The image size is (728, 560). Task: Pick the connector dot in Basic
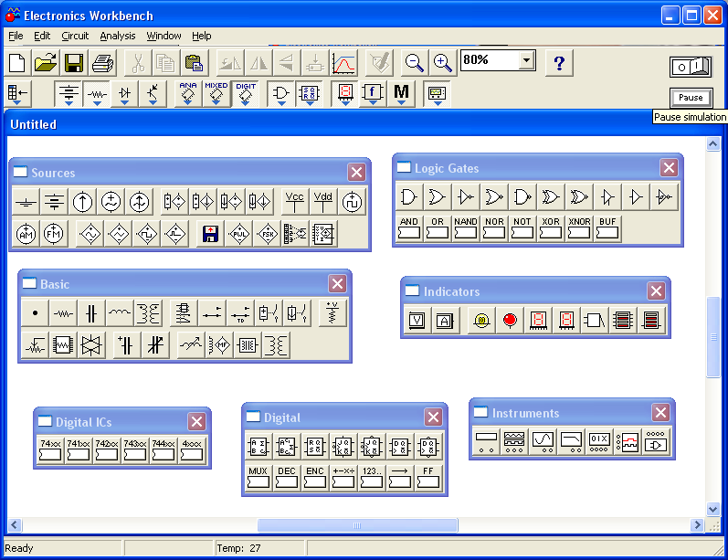click(36, 313)
